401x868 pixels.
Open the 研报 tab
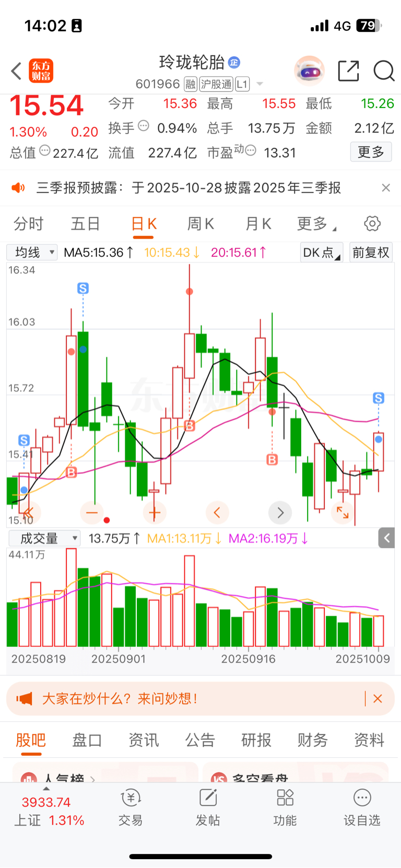(x=256, y=740)
